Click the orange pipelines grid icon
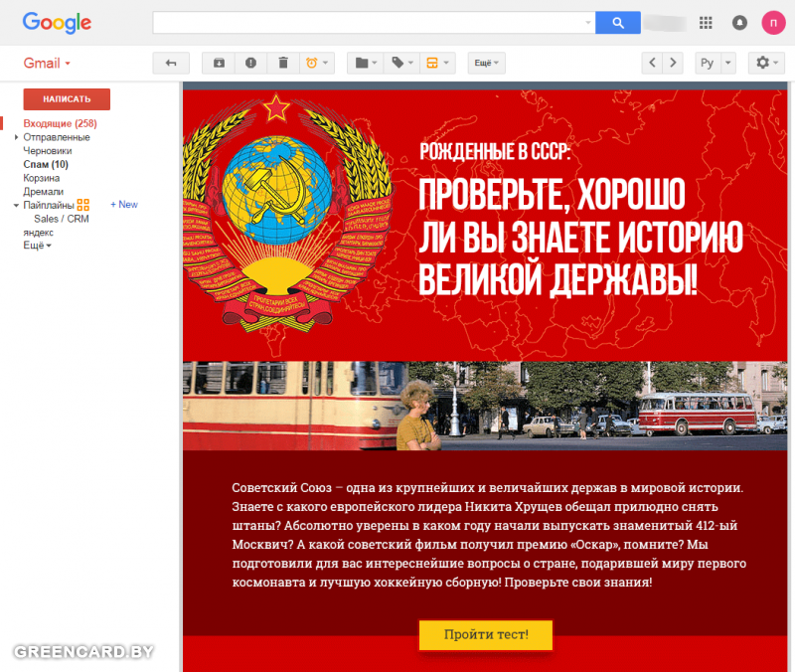 83,205
